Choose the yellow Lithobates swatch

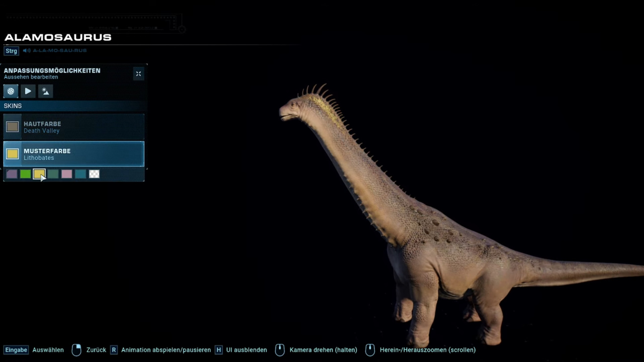[x=39, y=174]
